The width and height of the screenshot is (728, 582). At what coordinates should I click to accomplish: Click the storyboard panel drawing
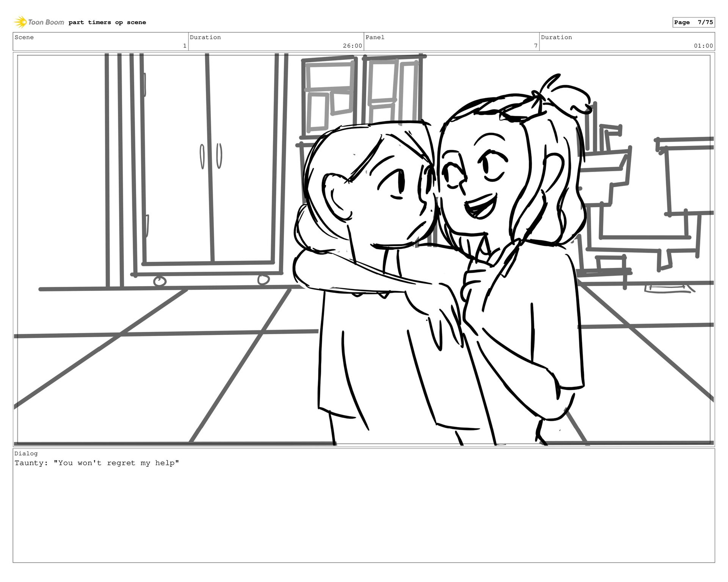[364, 249]
